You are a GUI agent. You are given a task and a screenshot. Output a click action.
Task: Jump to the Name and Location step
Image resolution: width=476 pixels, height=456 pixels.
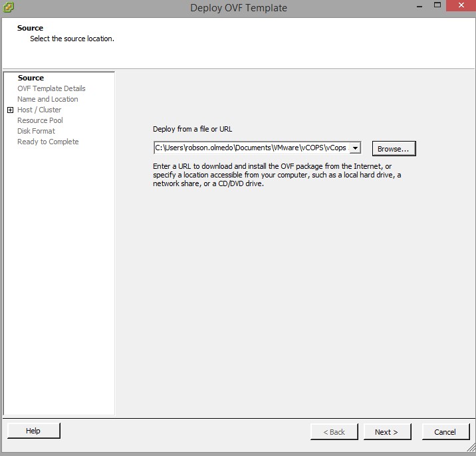click(x=47, y=99)
